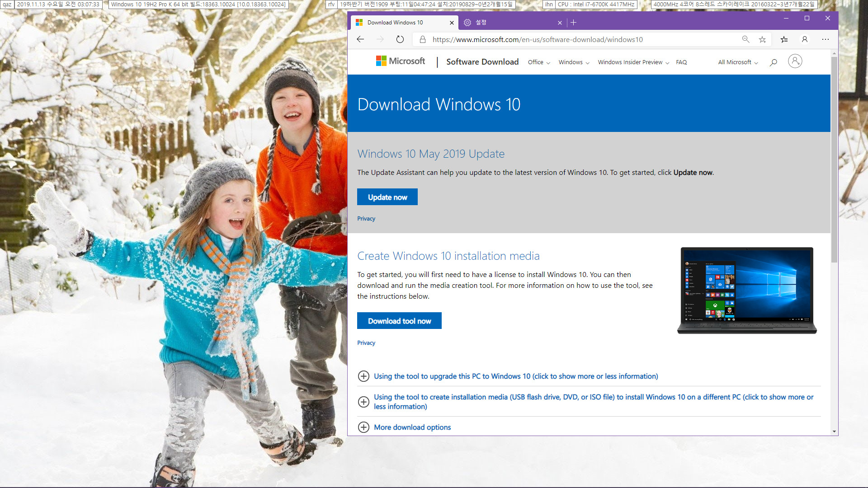
Task: Click the 'Windows 10 May 2019 Update' heading
Action: coord(431,154)
